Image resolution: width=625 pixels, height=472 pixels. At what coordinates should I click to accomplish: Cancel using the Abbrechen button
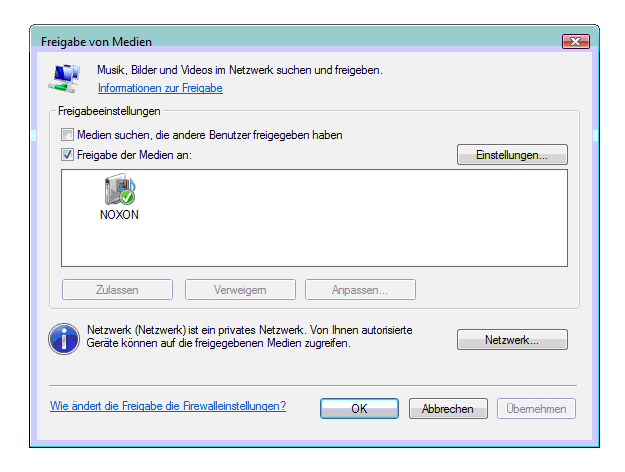point(447,409)
